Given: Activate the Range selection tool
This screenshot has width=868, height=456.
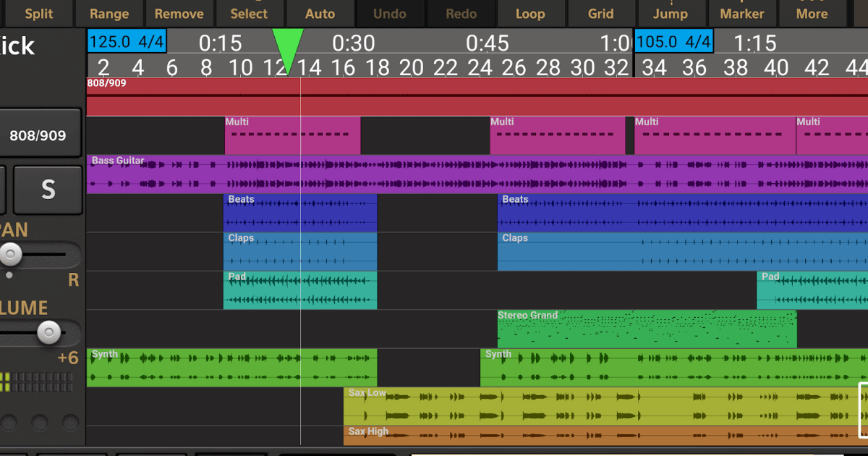Looking at the screenshot, I should click(109, 13).
